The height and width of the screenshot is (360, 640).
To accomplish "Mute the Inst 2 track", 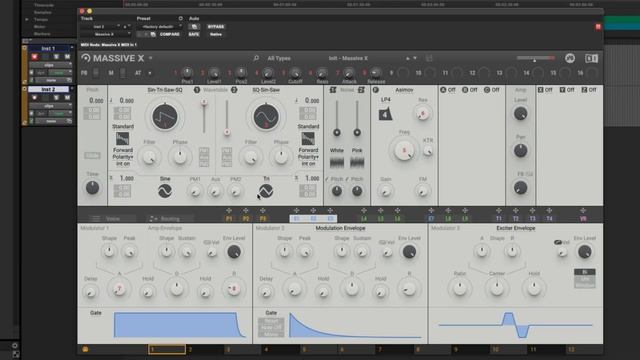I will point(67,98).
